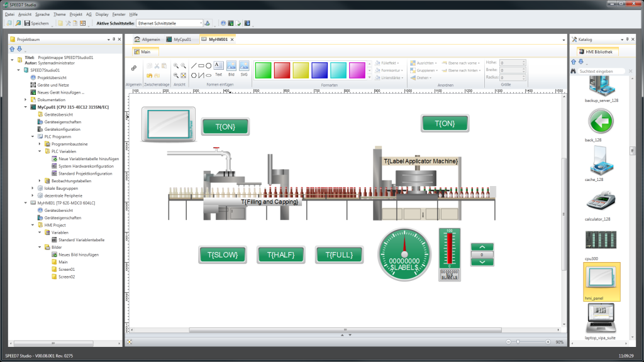Image resolution: width=644 pixels, height=362 pixels.
Task: Click the T{HALF} button on canvas
Action: click(x=281, y=255)
